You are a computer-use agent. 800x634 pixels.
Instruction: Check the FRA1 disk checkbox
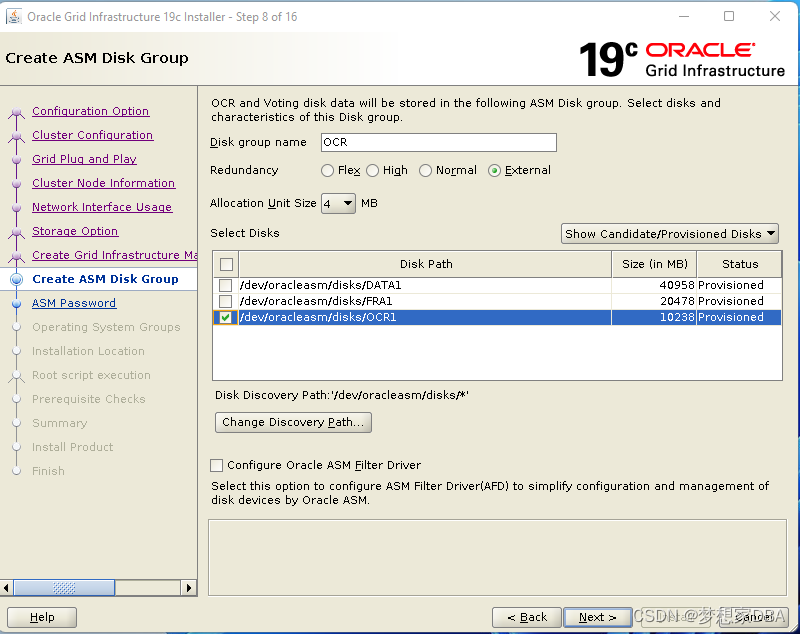pos(226,301)
